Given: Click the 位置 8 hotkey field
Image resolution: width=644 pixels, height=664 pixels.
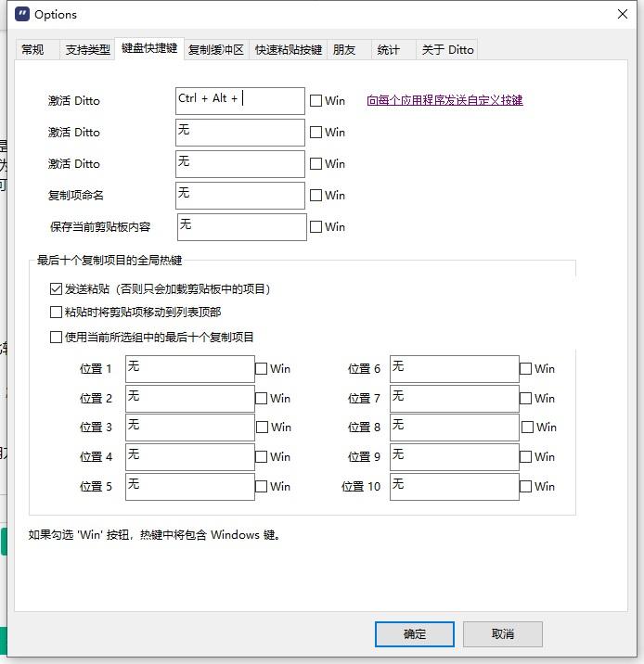Looking at the screenshot, I should click(455, 428).
